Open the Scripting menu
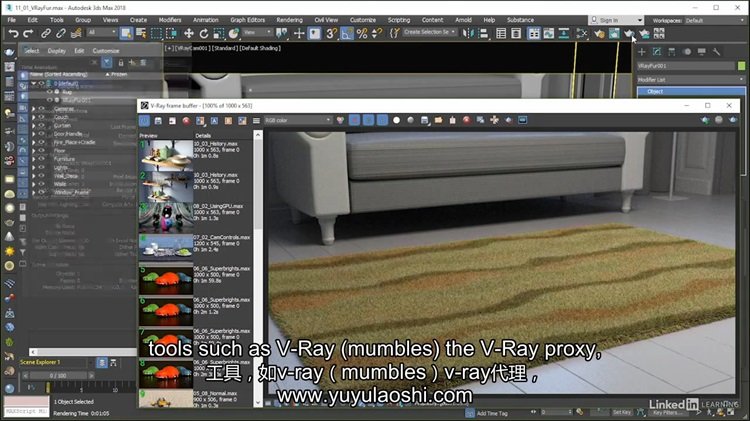This screenshot has width=750, height=421. pos(399,20)
